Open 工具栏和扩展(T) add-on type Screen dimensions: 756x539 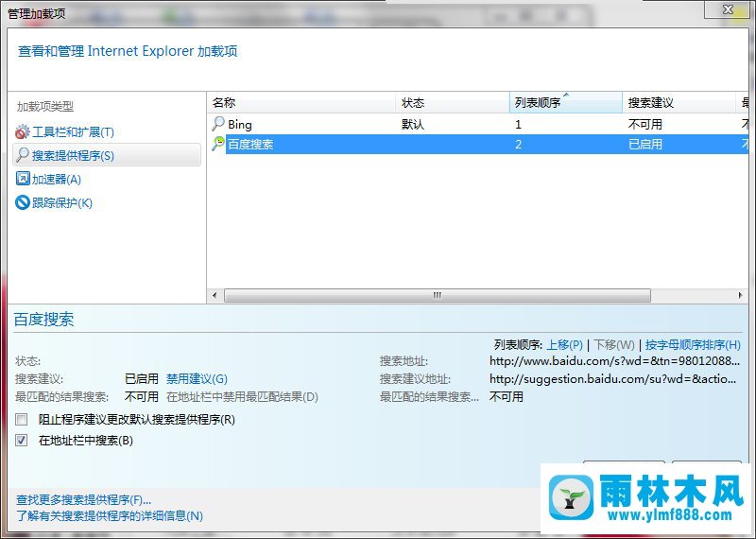73,132
